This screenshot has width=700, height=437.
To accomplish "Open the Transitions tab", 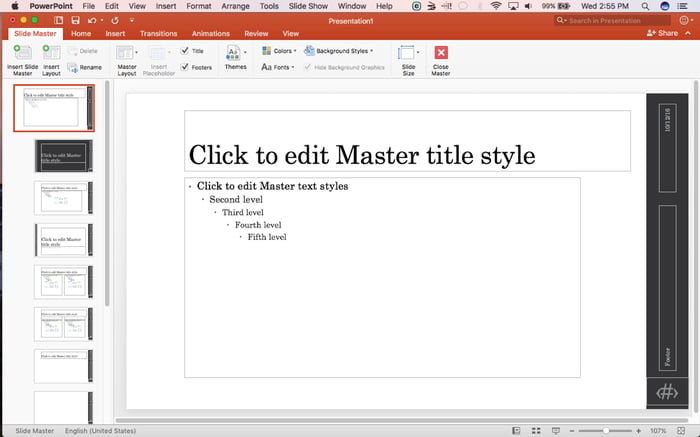I will [158, 33].
